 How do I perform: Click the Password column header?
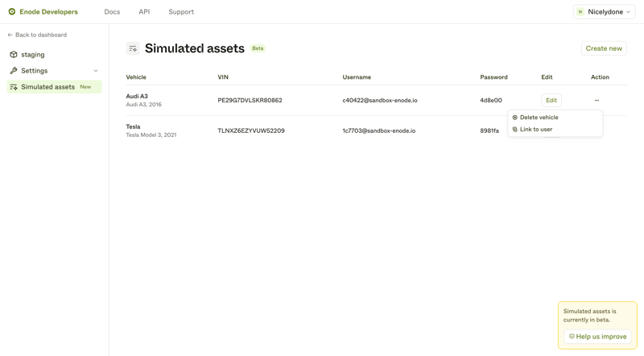click(x=493, y=77)
